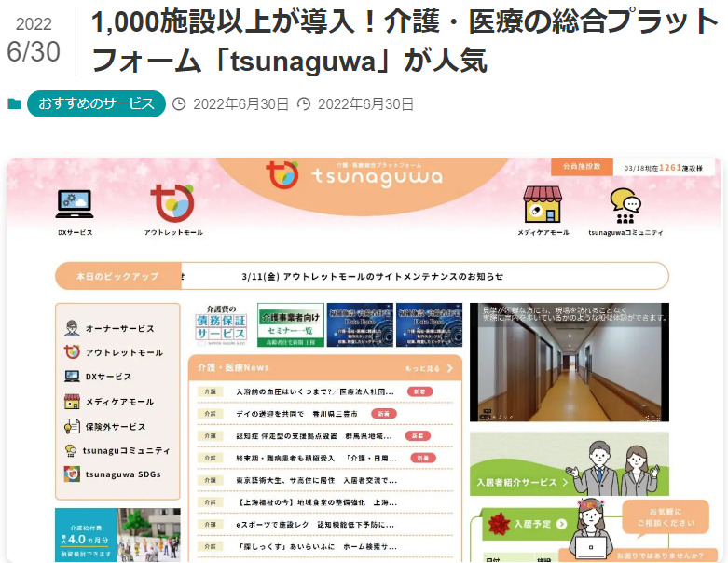Click the 介護 tag on 入浴前の血圧 row
Screen dimensions: 728x563
(210, 391)
